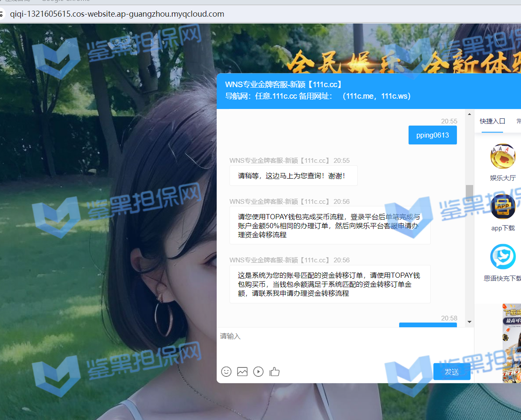521x420 pixels.
Task: Click the 思语快充下载 icon
Action: (x=503, y=257)
